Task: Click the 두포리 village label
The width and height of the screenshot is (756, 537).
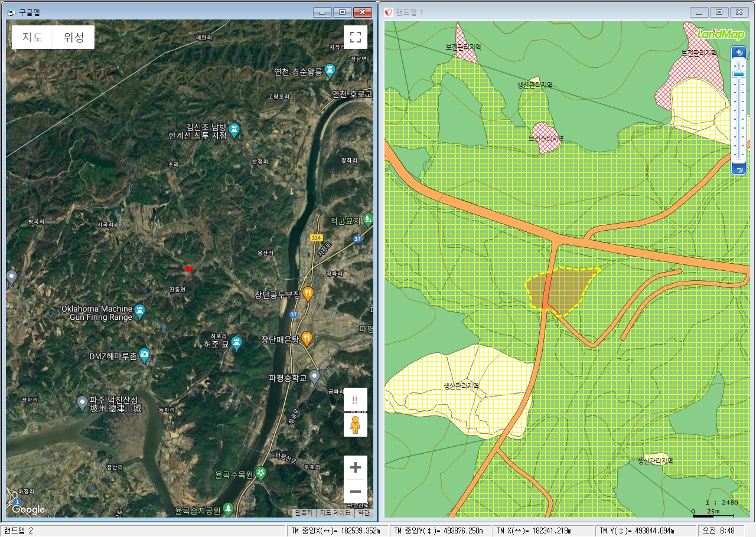Action: click(311, 466)
